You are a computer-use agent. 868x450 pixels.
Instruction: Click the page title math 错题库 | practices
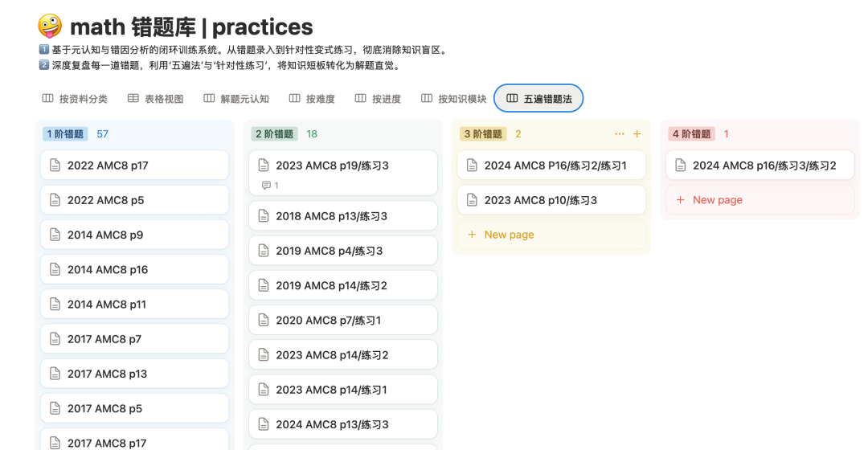pos(191,27)
